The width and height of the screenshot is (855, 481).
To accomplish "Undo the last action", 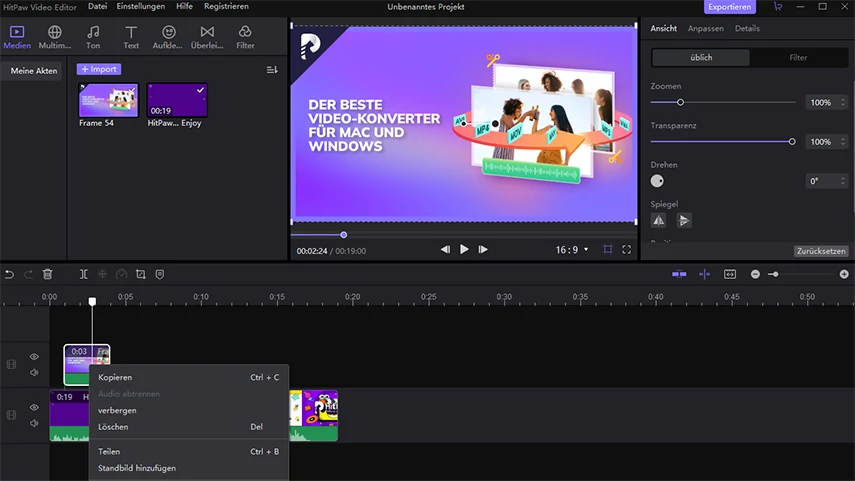I will [x=9, y=274].
